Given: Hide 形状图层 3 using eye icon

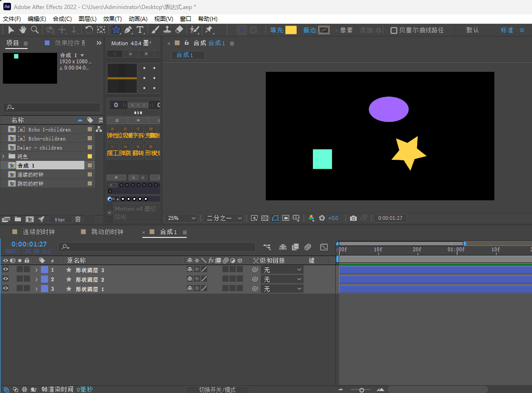Looking at the screenshot, I should coord(6,270).
